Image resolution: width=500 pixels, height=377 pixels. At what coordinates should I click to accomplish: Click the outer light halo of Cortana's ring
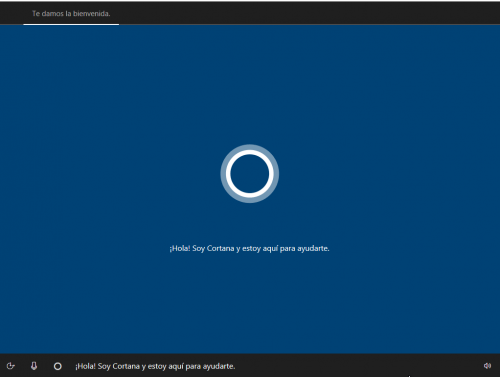250,147
